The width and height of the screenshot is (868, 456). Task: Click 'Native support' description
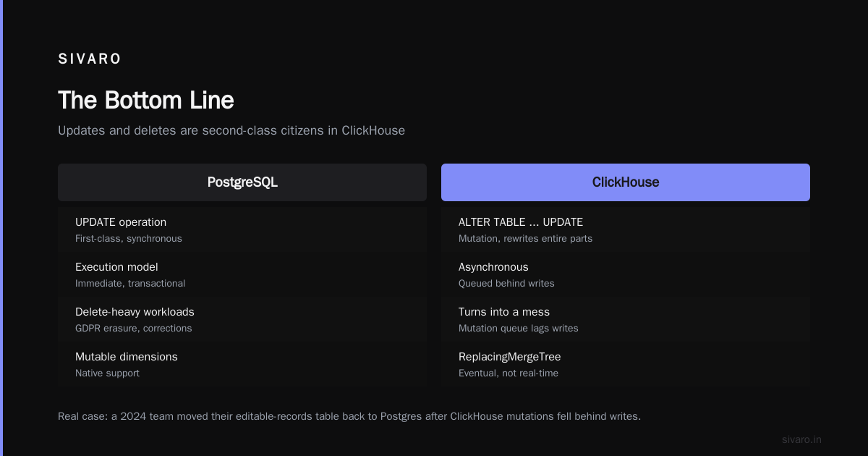[107, 373]
